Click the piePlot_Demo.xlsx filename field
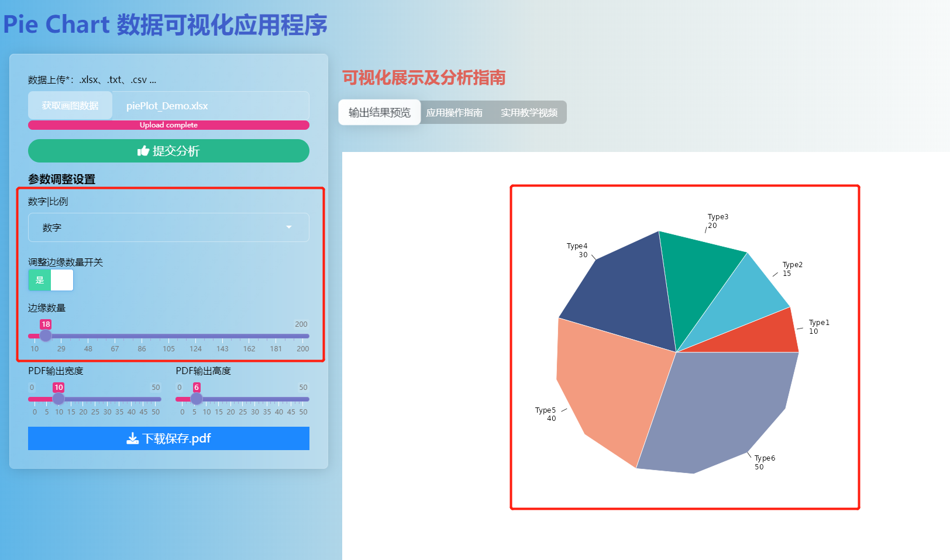Image resolution: width=950 pixels, height=560 pixels. pyautogui.click(x=211, y=105)
